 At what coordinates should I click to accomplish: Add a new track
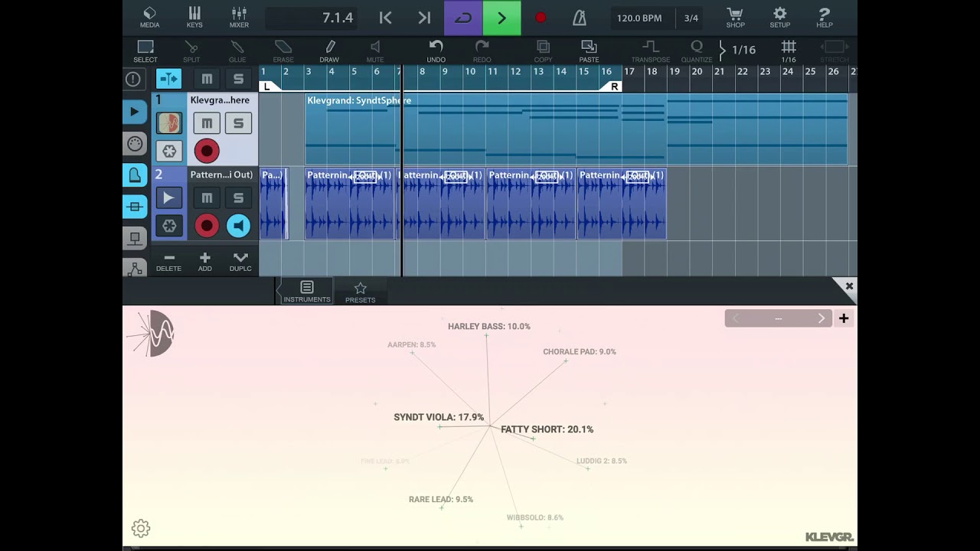pos(204,262)
